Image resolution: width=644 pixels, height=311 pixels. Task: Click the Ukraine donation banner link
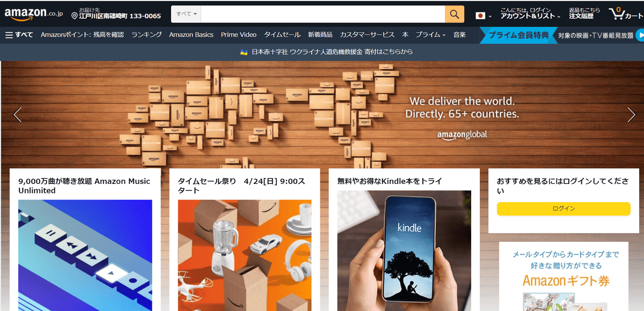tap(326, 52)
